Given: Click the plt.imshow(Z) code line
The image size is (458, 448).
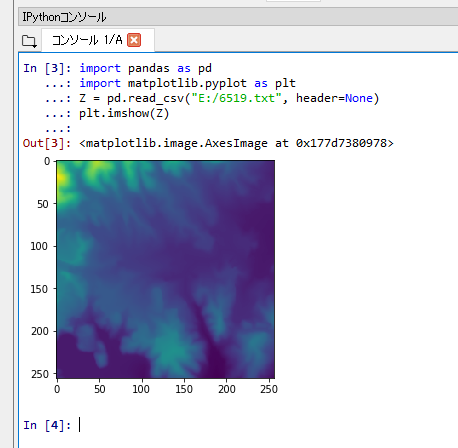Looking at the screenshot, I should tap(124, 113).
